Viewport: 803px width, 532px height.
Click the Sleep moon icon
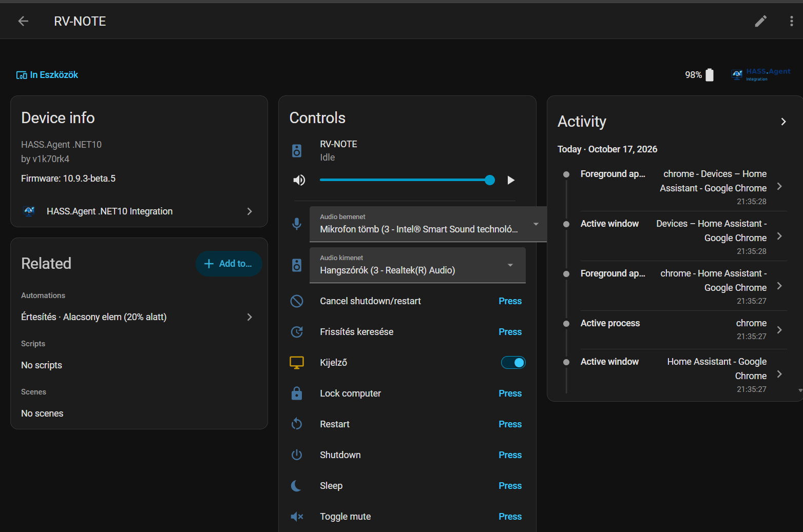tap(297, 486)
